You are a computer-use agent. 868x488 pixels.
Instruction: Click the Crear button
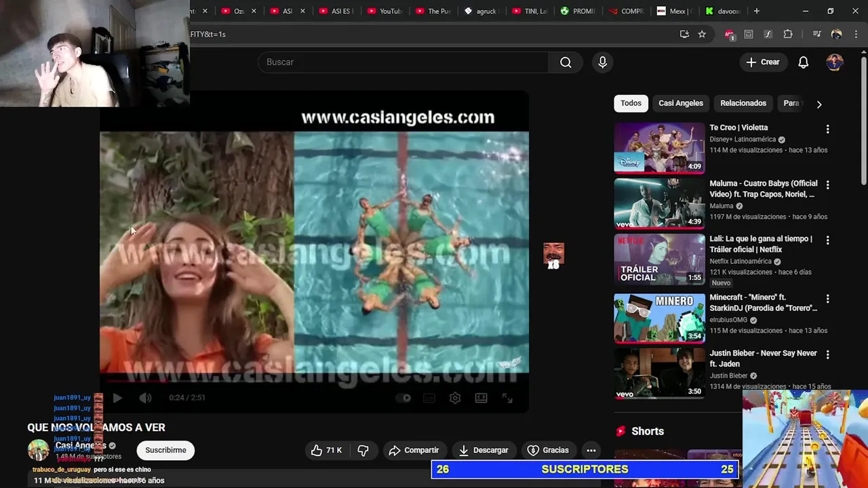(x=763, y=62)
